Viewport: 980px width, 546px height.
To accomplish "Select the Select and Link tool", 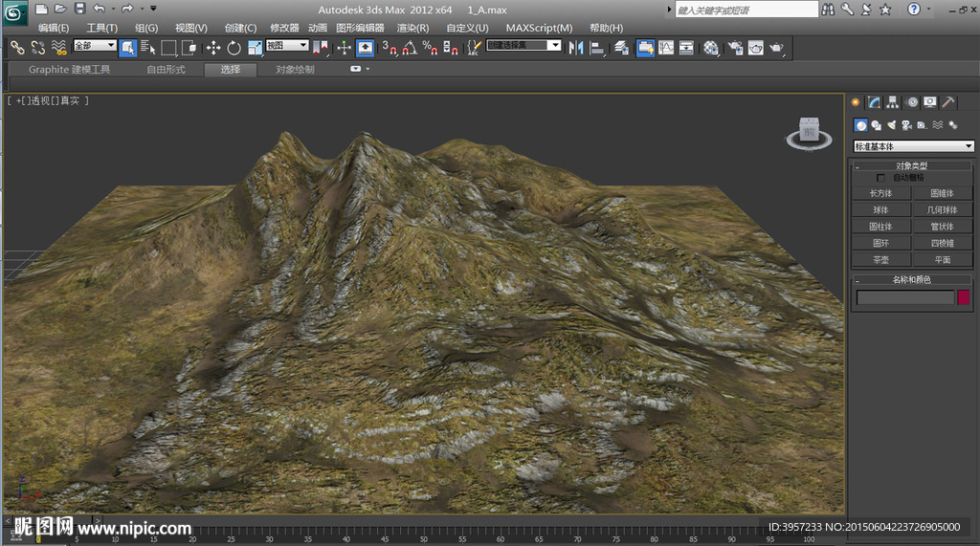I will 17,48.
